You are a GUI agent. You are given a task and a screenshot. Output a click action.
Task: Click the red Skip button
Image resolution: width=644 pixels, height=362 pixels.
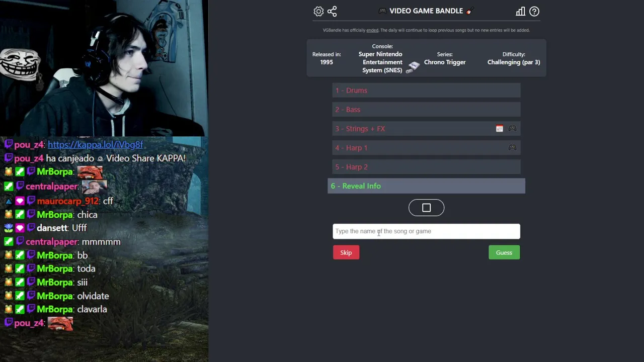[346, 252]
